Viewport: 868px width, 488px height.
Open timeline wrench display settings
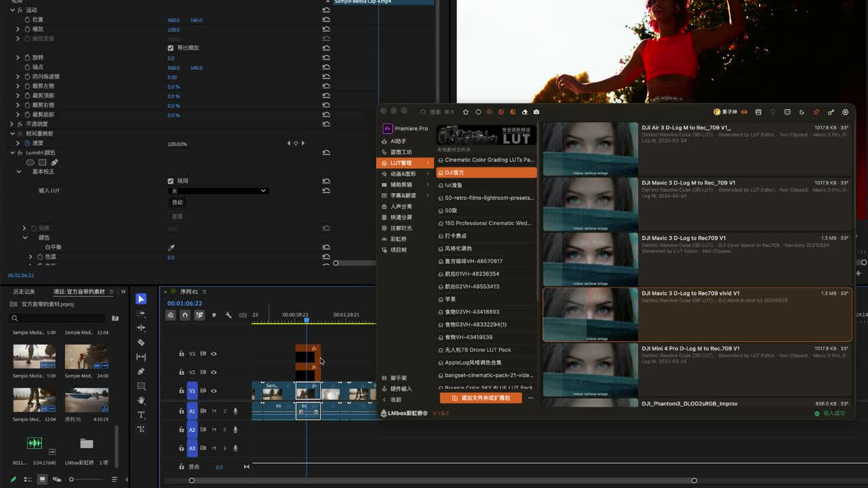(229, 315)
